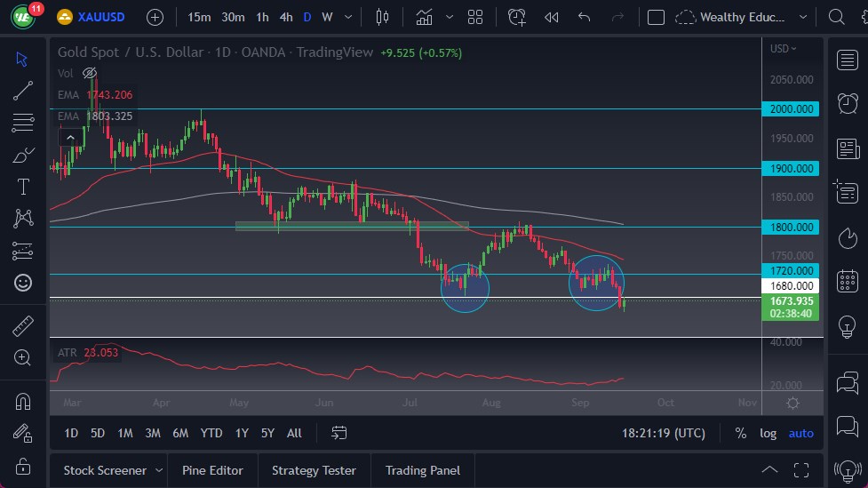
Task: Open the Strategy Tester tab
Action: tap(314, 470)
